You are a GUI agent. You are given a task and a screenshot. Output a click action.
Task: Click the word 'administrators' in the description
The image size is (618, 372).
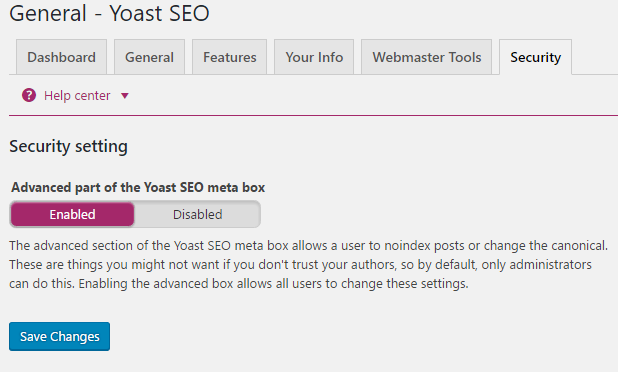point(551,264)
